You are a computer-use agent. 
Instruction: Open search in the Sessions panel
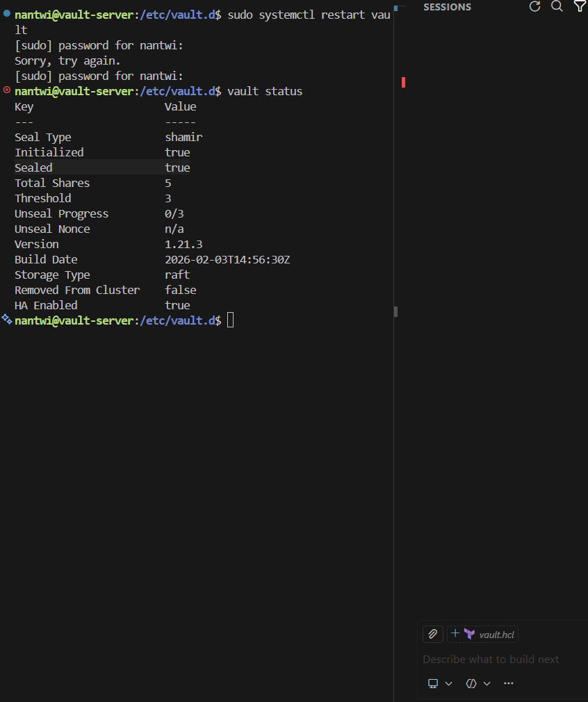tap(557, 6)
